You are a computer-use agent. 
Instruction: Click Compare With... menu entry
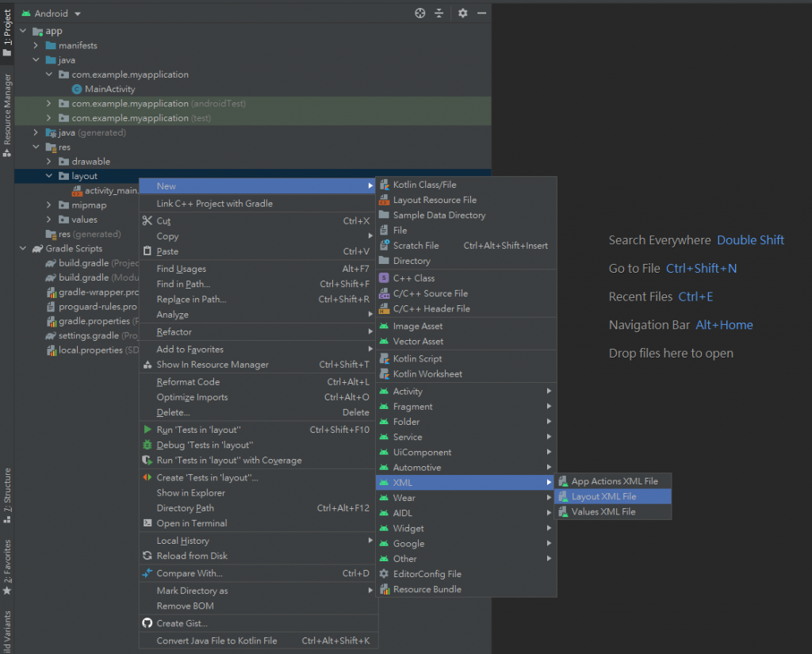(x=259, y=573)
